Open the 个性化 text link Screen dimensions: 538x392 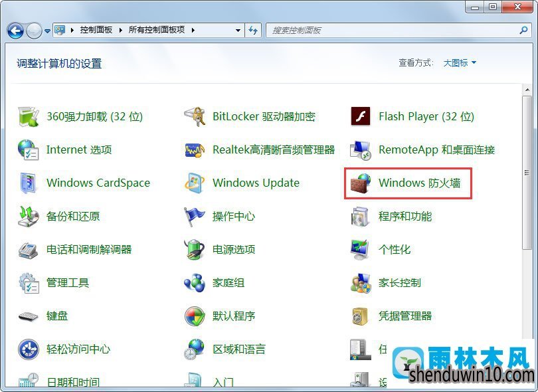pos(395,250)
